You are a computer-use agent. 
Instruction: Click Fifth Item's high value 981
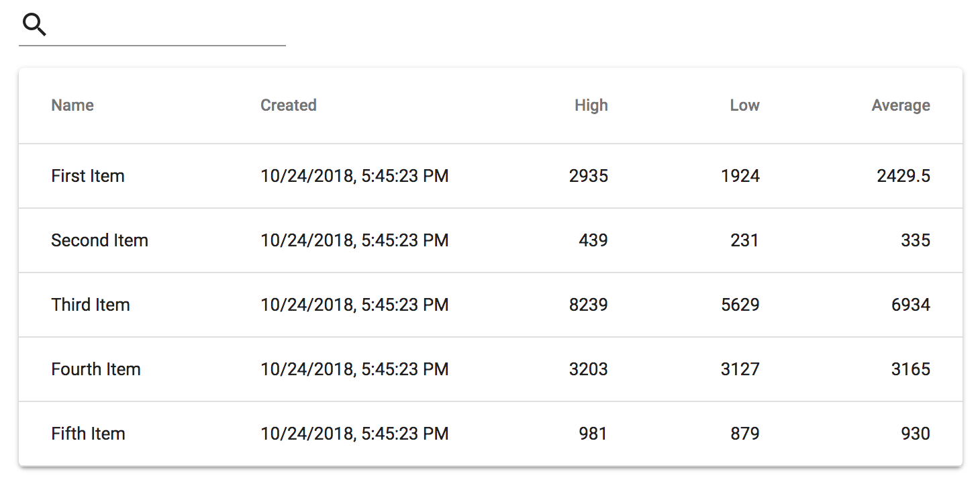click(593, 434)
